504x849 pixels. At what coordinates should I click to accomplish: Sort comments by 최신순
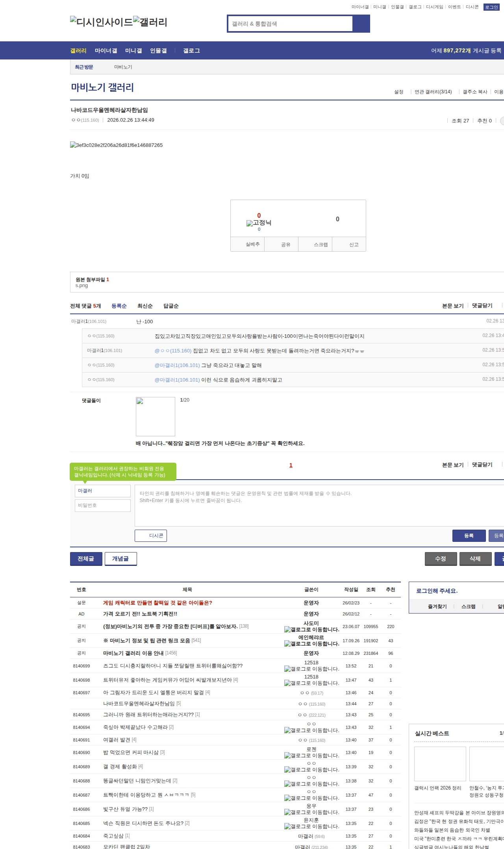pos(145,306)
